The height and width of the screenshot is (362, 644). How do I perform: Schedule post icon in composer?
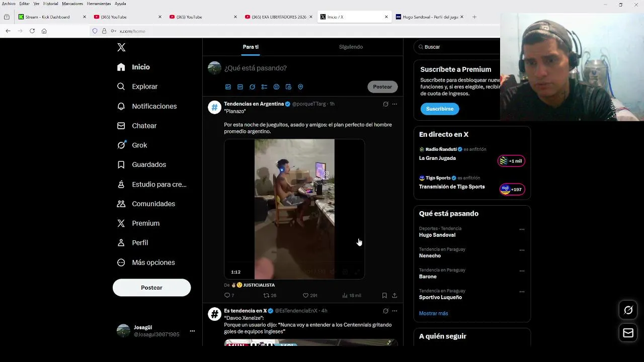pyautogui.click(x=288, y=87)
